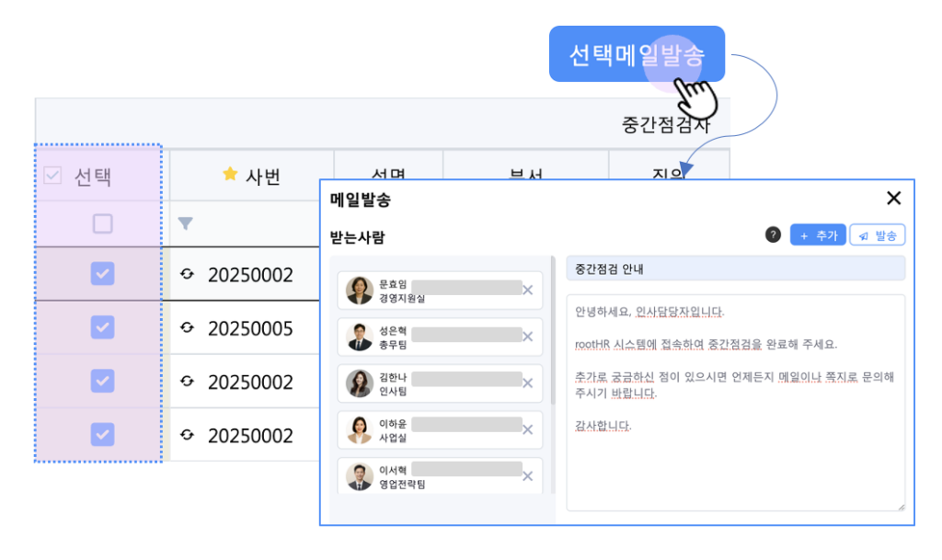Open the help question mark icon
Image resolution: width=942 pixels, height=560 pixels.
pyautogui.click(x=774, y=235)
